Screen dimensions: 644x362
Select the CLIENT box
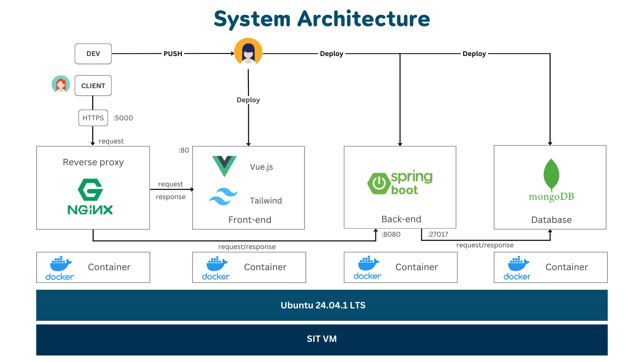point(93,85)
